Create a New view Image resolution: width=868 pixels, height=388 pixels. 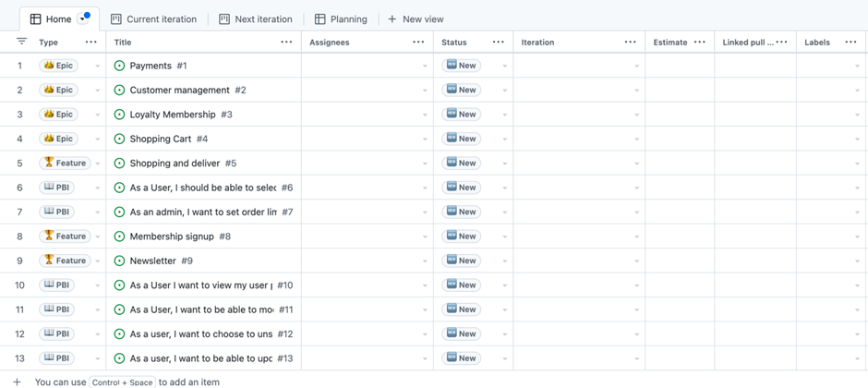click(x=416, y=18)
